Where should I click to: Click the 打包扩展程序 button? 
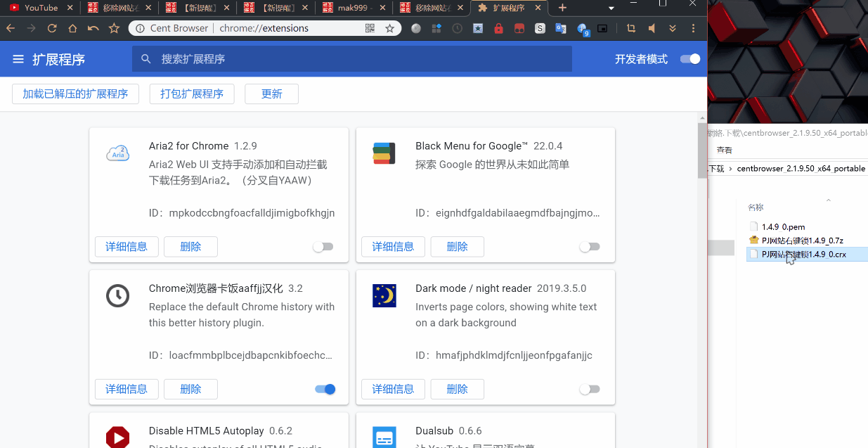click(x=192, y=94)
